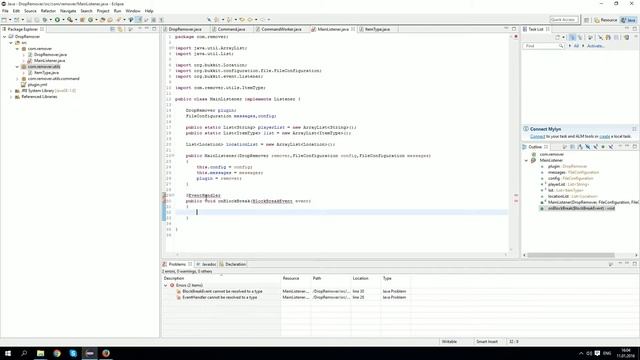This screenshot has width=640, height=360.
Task: Click the Open Perspective icon beside Resource
Action: (587, 20)
